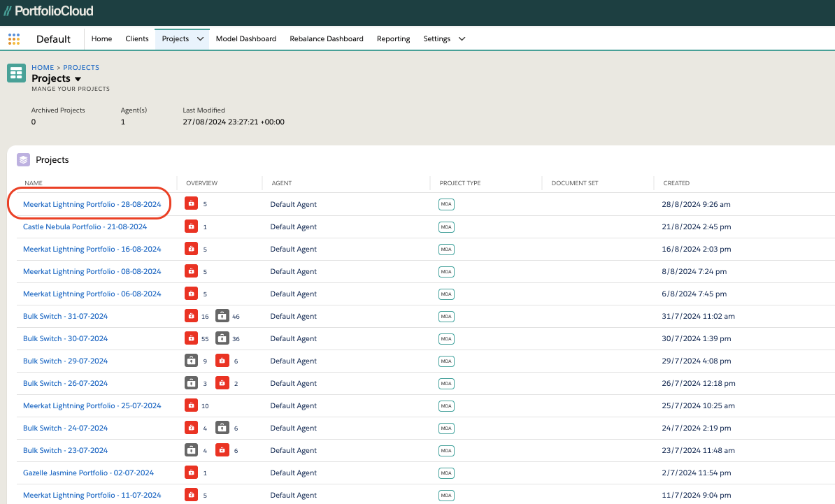Select the red case icon with count 6 on Bulk Switch 29-07-2024
835x504 pixels.
pyautogui.click(x=221, y=361)
